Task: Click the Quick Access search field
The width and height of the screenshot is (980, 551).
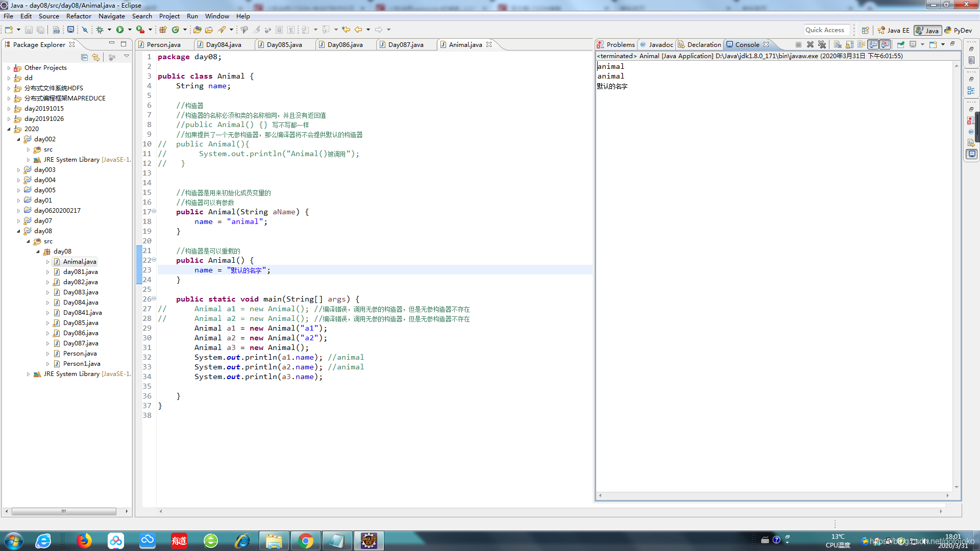Action: point(827,30)
